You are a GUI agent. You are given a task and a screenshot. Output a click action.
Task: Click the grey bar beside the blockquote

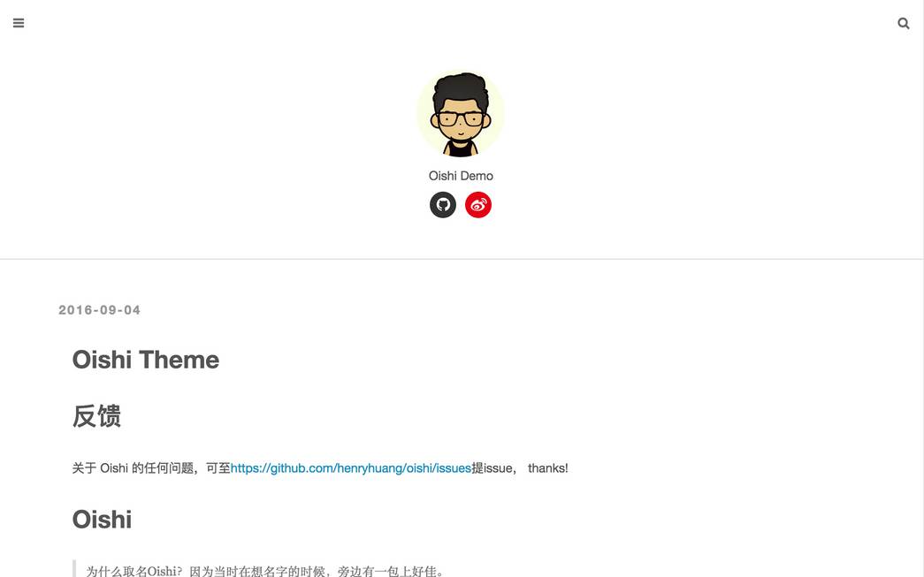[74, 569]
